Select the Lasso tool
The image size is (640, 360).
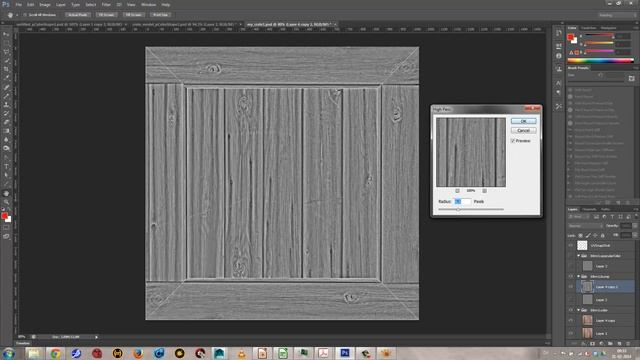point(6,52)
